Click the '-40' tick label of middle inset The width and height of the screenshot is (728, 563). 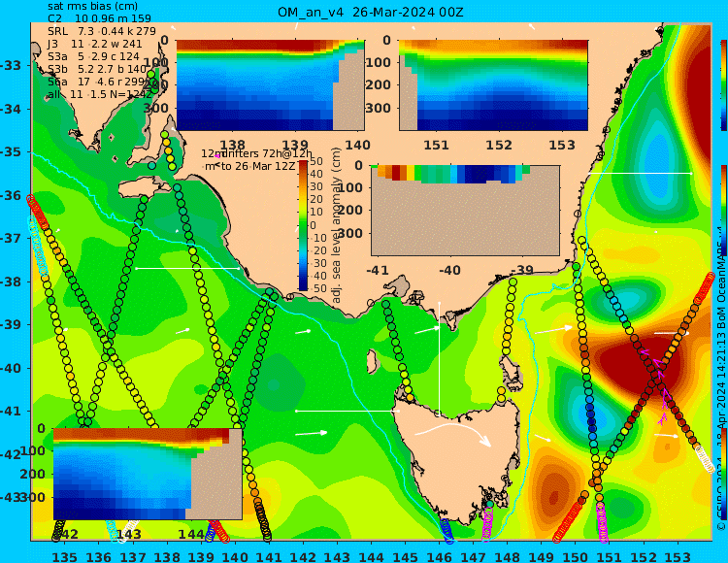click(449, 270)
